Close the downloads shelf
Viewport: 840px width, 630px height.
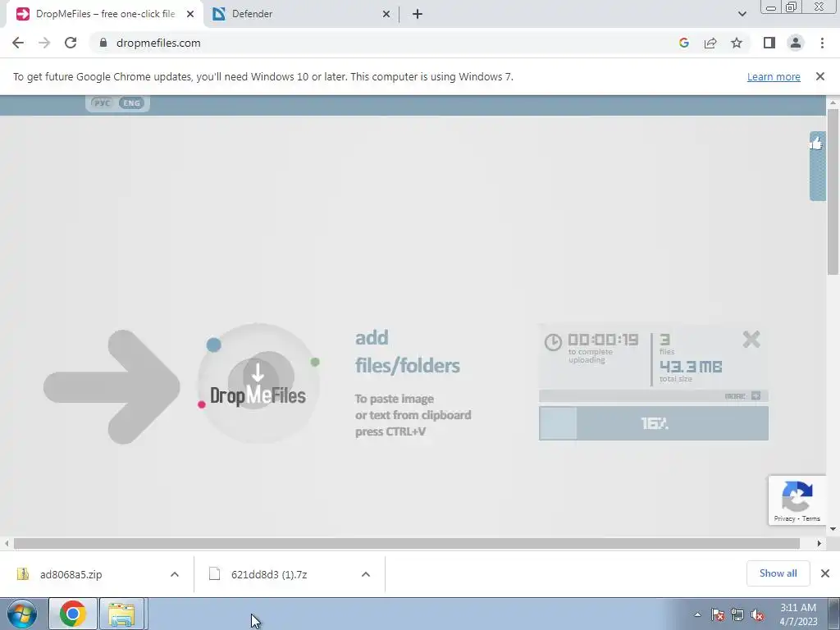click(x=825, y=573)
